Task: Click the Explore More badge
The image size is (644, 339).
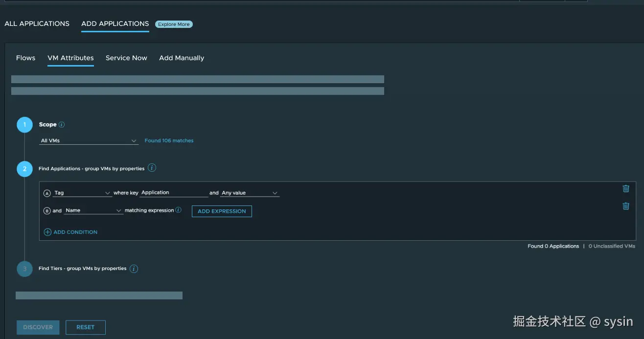Action: point(174,24)
